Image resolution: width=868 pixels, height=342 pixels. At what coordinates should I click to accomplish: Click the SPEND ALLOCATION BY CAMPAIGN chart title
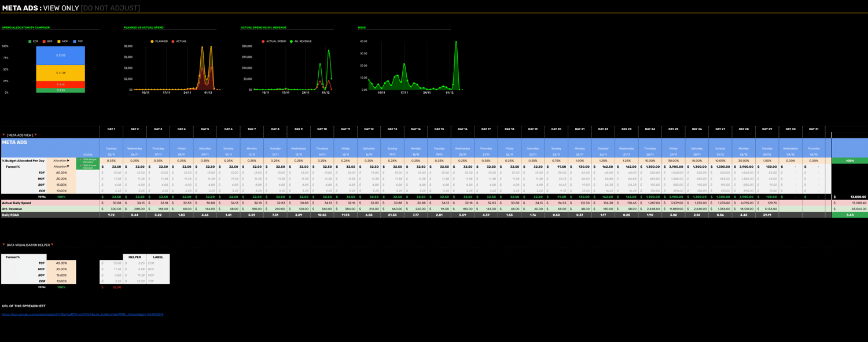(26, 27)
